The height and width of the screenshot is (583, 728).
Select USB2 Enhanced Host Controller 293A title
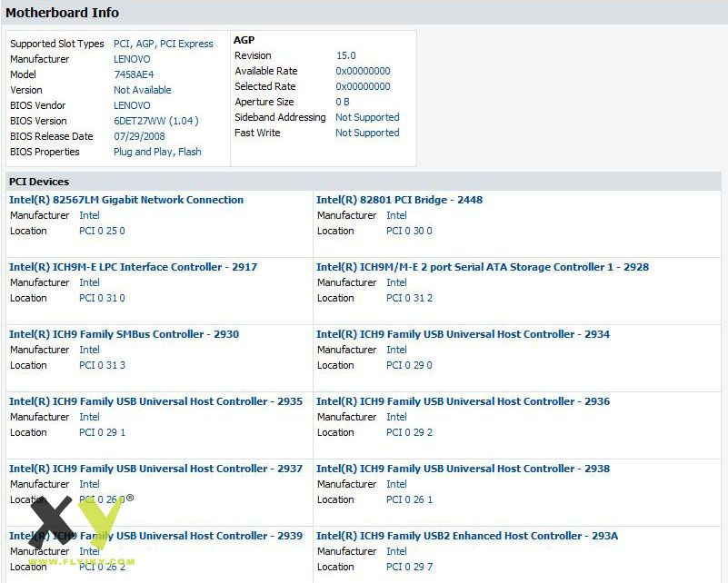point(467,536)
